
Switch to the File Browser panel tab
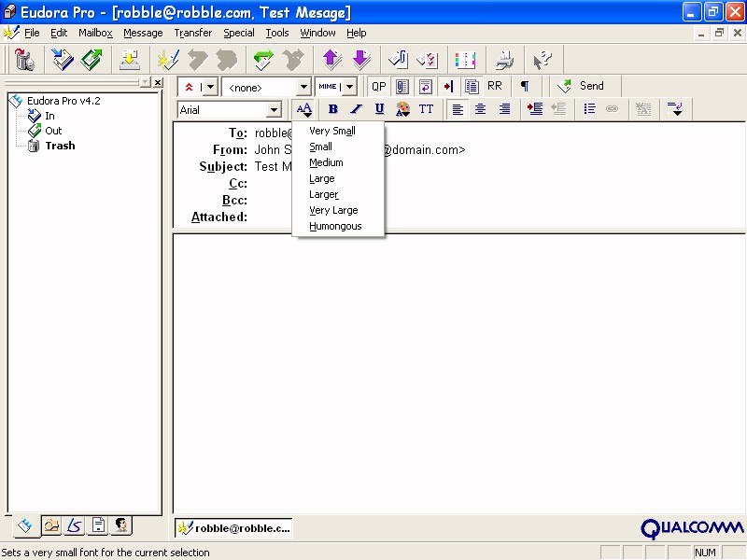click(51, 525)
